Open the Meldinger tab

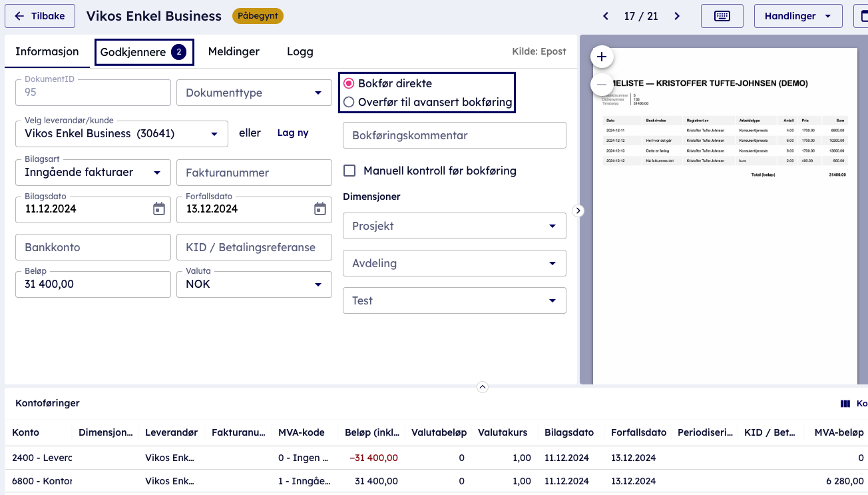pos(234,52)
